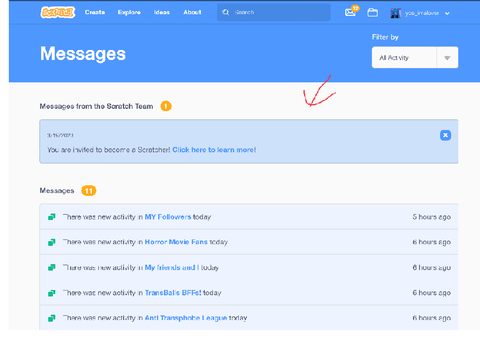Click the filter dropdown arrow

tap(447, 58)
